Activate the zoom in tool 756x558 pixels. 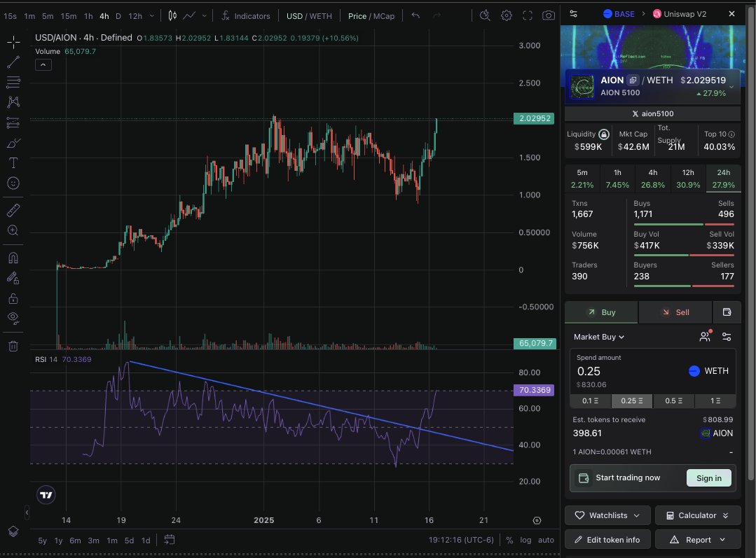(x=13, y=230)
